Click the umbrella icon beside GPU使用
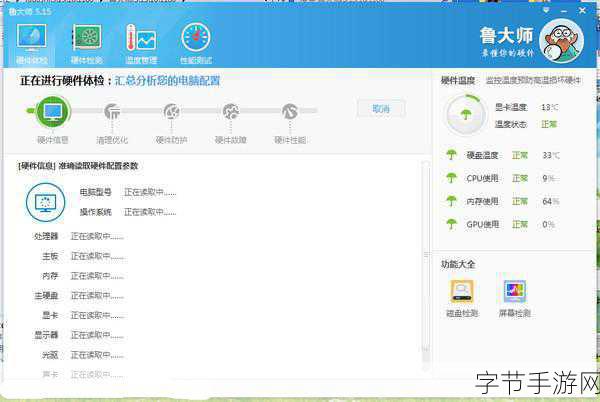This screenshot has height=402, width=600. point(452,224)
